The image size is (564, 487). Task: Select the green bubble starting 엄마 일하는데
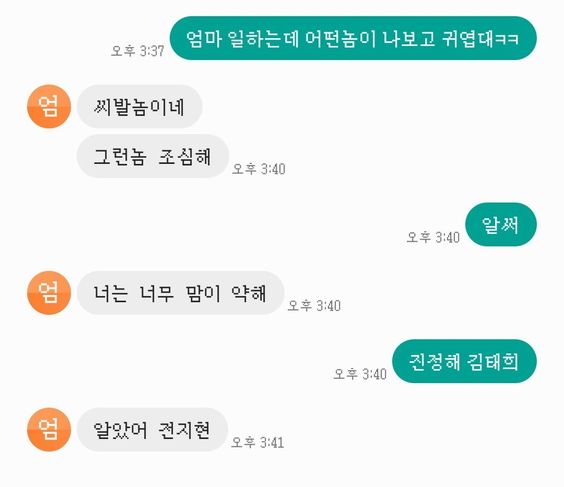coord(353,38)
